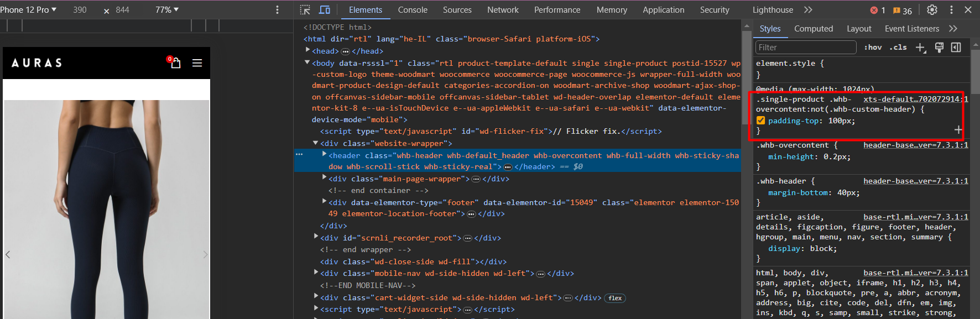This screenshot has width=980, height=319.
Task: Expand the head node triangle
Action: coord(307,50)
